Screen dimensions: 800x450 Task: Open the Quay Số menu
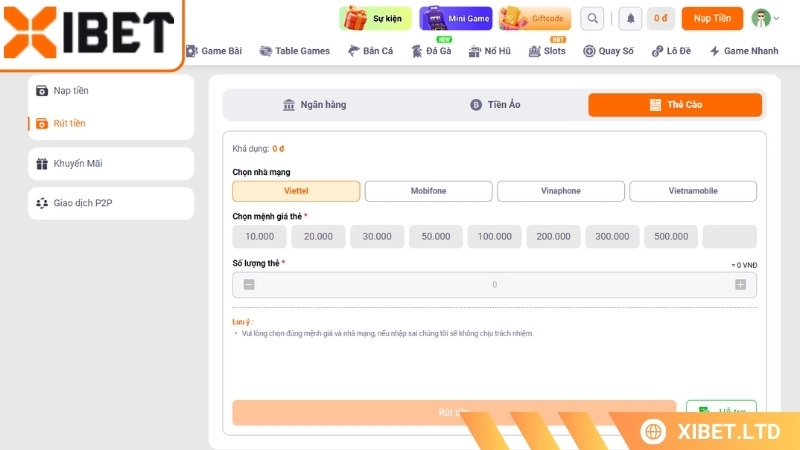click(608, 51)
